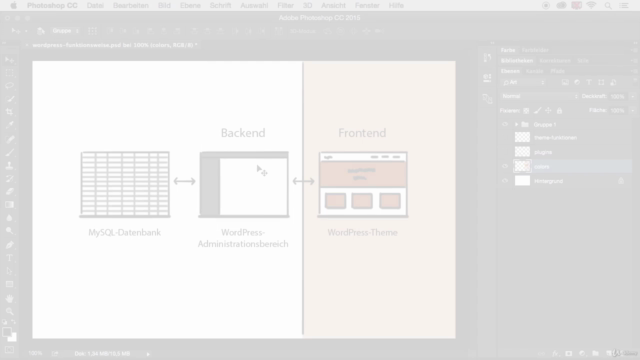Filter layers by adjustment layers icon
Image resolution: width=640 pixels, height=360 pixels.
577,82
